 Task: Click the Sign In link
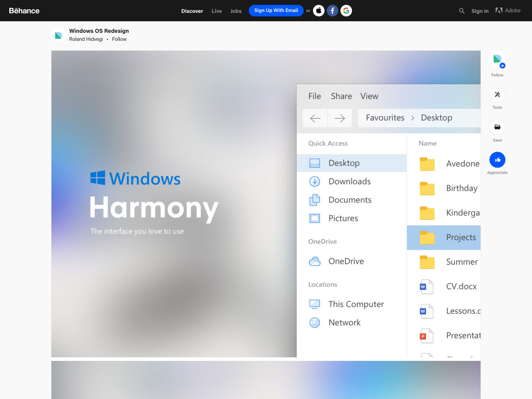pos(480,11)
